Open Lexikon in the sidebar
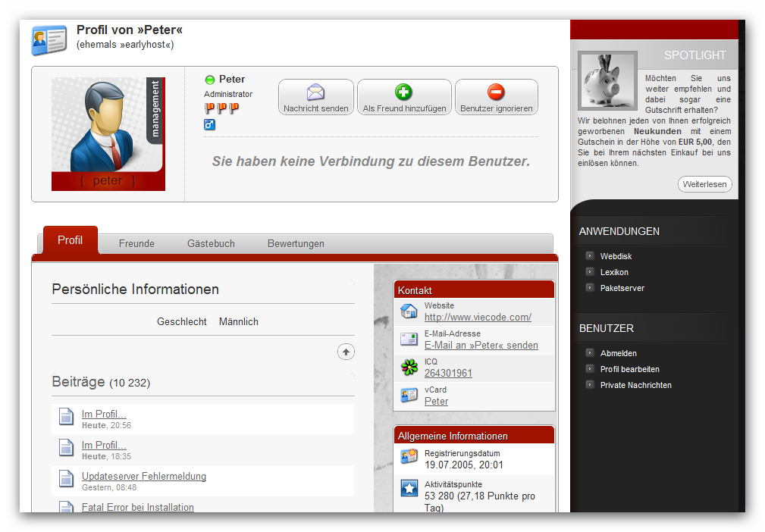The height and width of the screenshot is (532, 765). point(614,272)
